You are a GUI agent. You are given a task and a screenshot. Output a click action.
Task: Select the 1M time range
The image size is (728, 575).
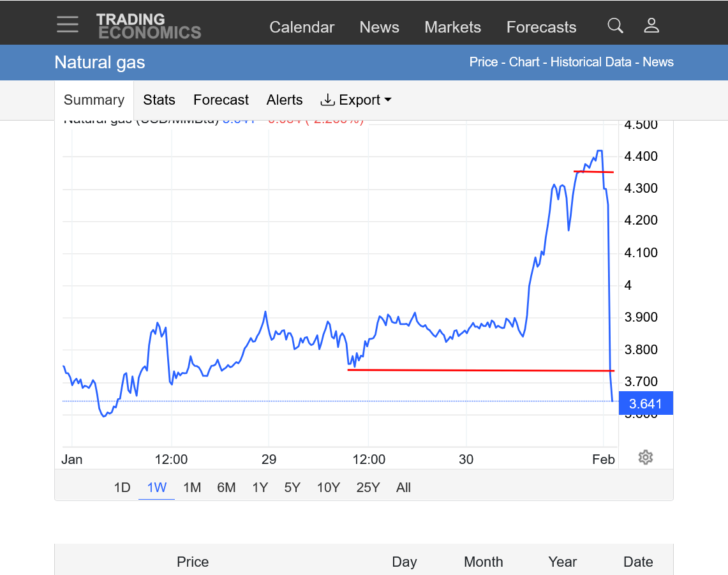192,488
